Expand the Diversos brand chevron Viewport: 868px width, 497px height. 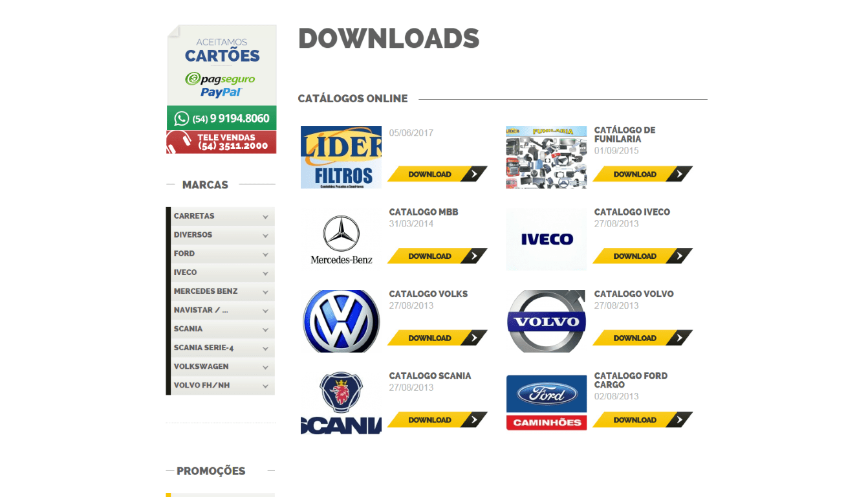coord(265,236)
